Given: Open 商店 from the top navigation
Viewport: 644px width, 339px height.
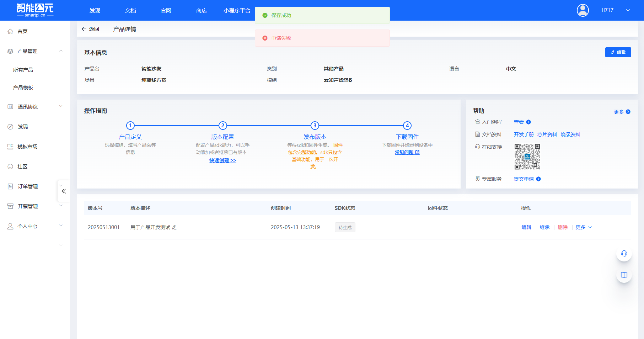Looking at the screenshot, I should pyautogui.click(x=201, y=10).
